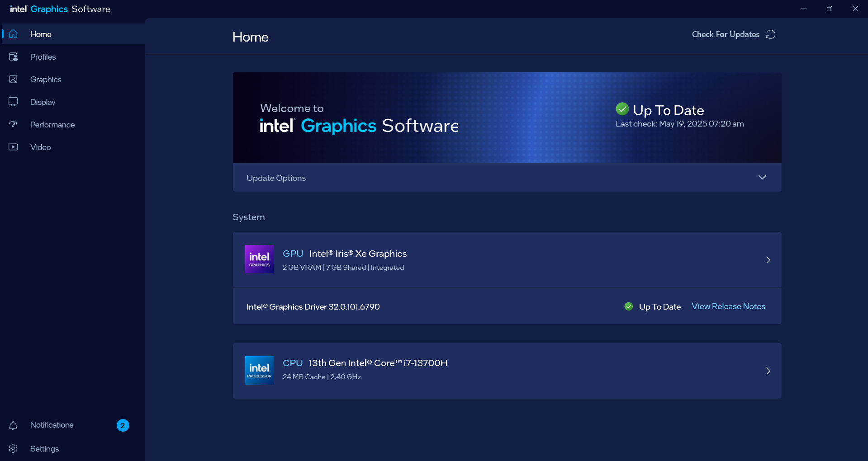
Task: Open View Release Notes link
Action: [728, 306]
